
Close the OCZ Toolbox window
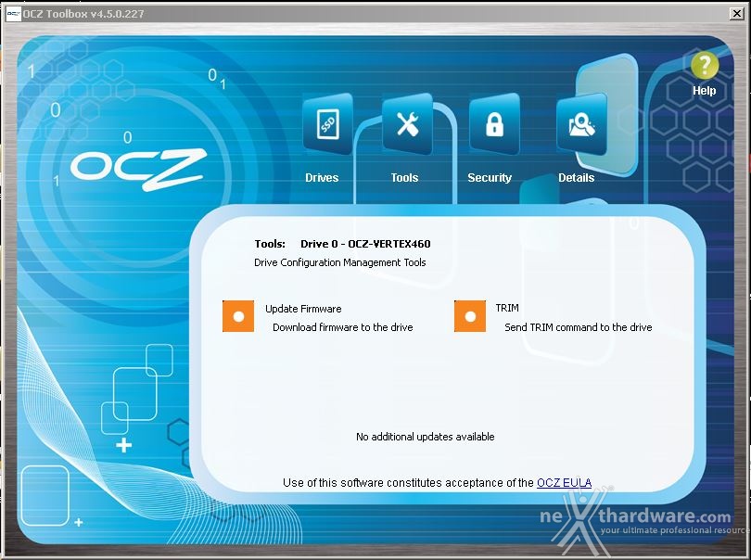coord(737,13)
